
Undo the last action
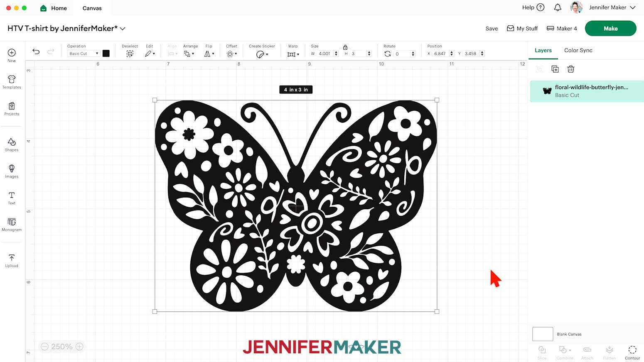click(x=36, y=51)
